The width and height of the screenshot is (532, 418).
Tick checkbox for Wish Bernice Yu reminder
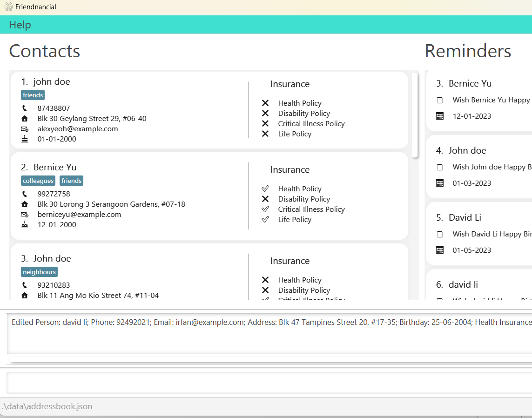click(x=440, y=100)
